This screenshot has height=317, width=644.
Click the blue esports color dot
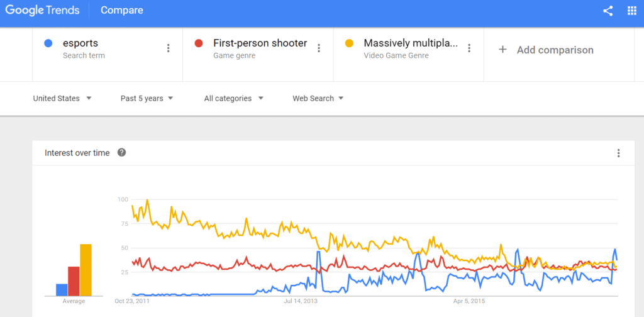point(48,43)
